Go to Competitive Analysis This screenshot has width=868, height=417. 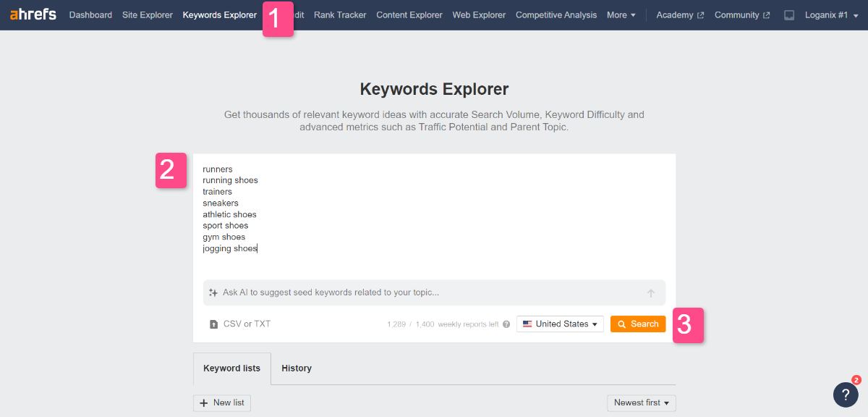tap(556, 15)
